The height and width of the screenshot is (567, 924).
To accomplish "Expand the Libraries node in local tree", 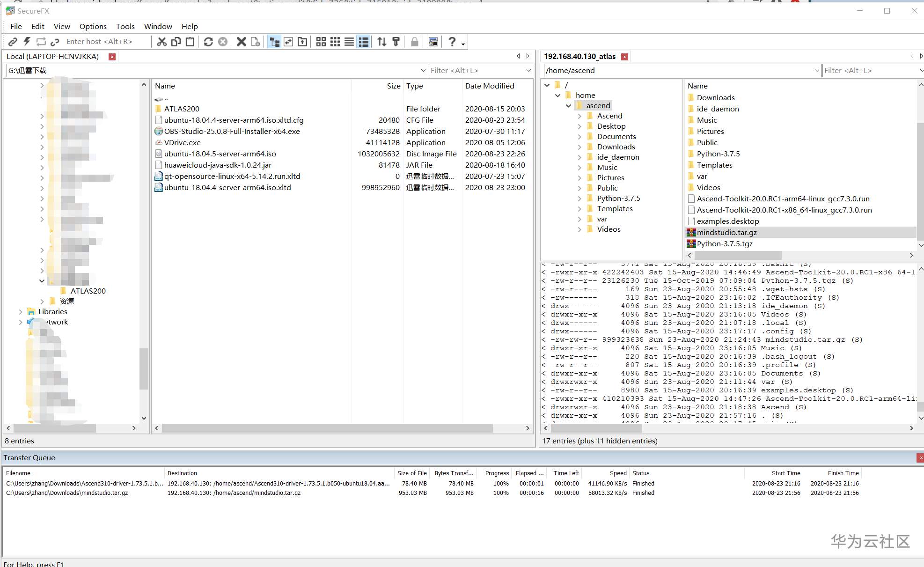I will 20,312.
